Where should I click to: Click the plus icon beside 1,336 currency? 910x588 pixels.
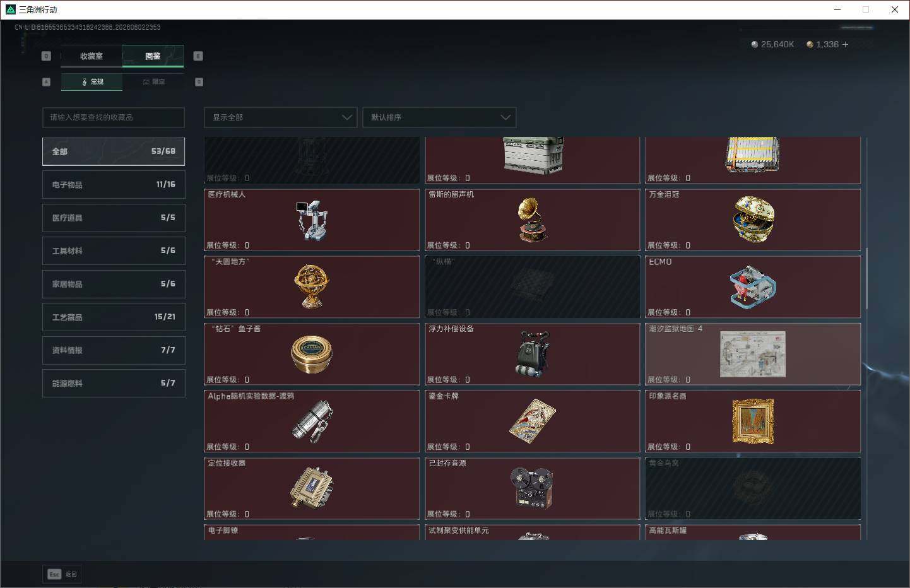click(x=845, y=44)
